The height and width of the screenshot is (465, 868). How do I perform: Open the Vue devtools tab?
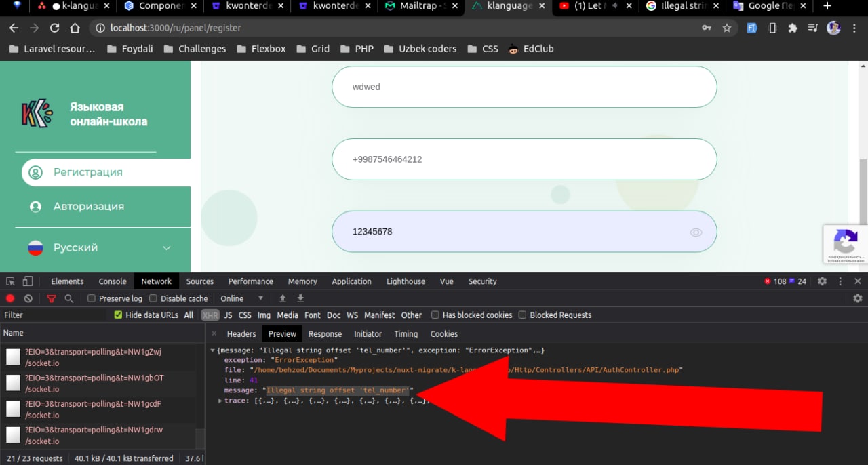[446, 281]
